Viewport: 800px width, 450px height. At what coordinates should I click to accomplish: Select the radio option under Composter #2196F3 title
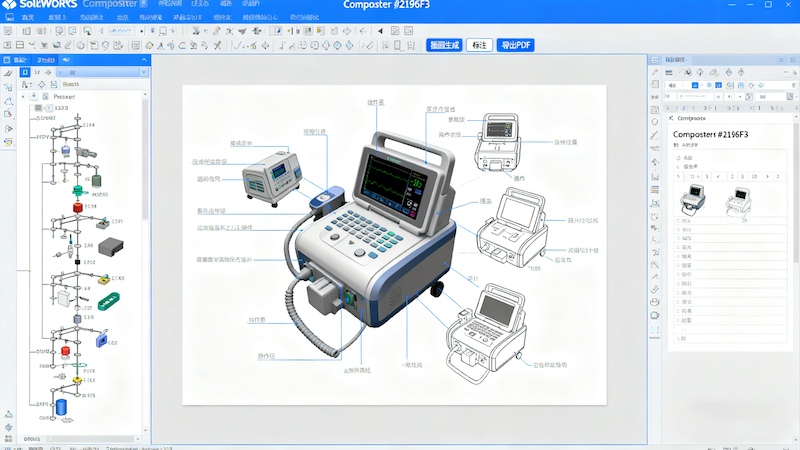[678, 157]
